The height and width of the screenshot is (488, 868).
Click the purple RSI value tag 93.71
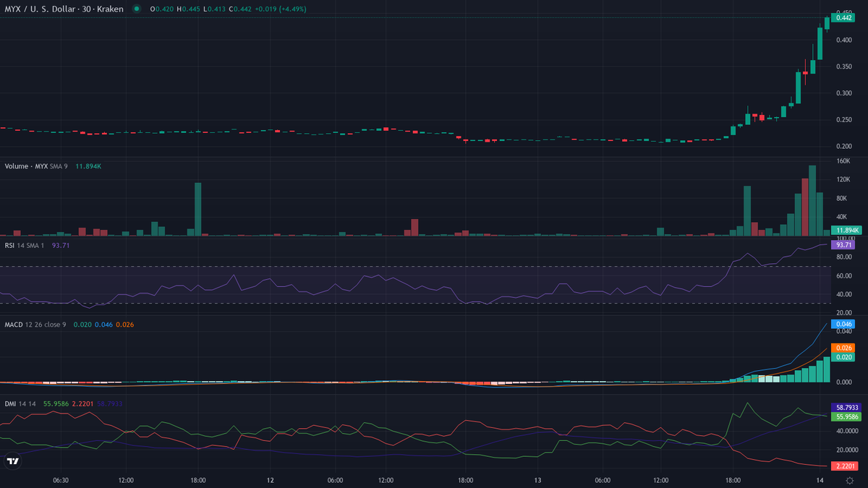pos(844,245)
